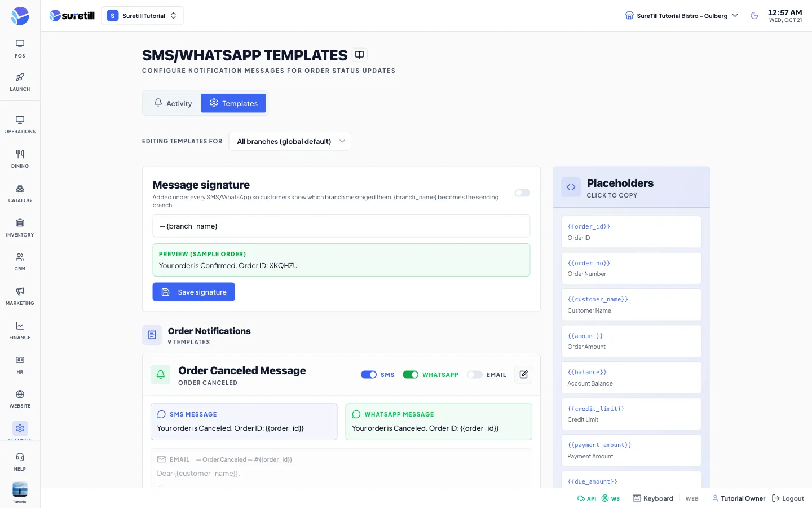Open the Finance chart icon
Image resolution: width=812 pixels, height=508 pixels.
20,331
